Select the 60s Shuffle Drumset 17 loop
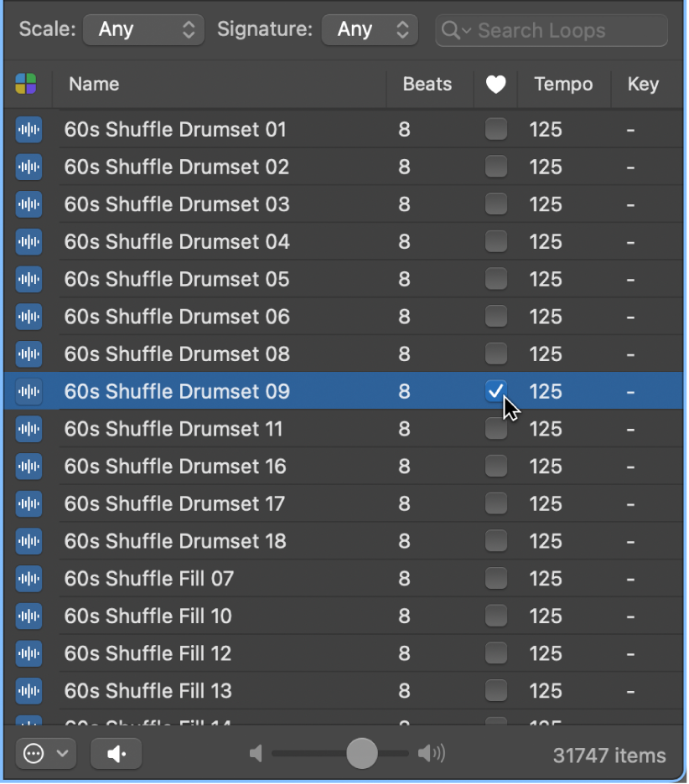This screenshot has height=784, width=689. click(x=344, y=503)
